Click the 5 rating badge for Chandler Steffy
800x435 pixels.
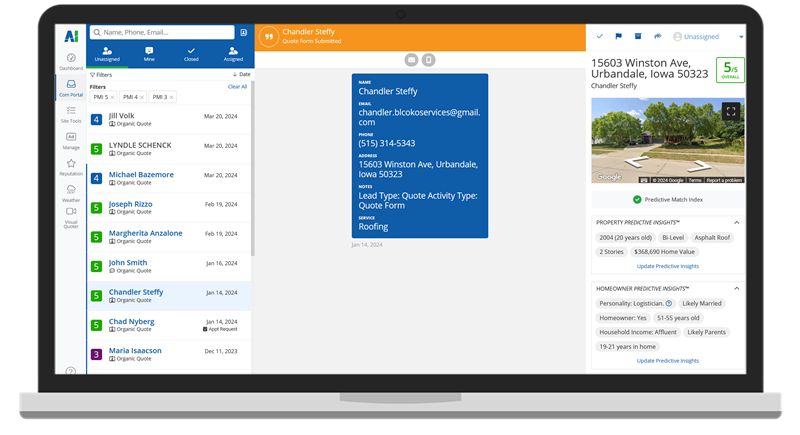click(96, 296)
